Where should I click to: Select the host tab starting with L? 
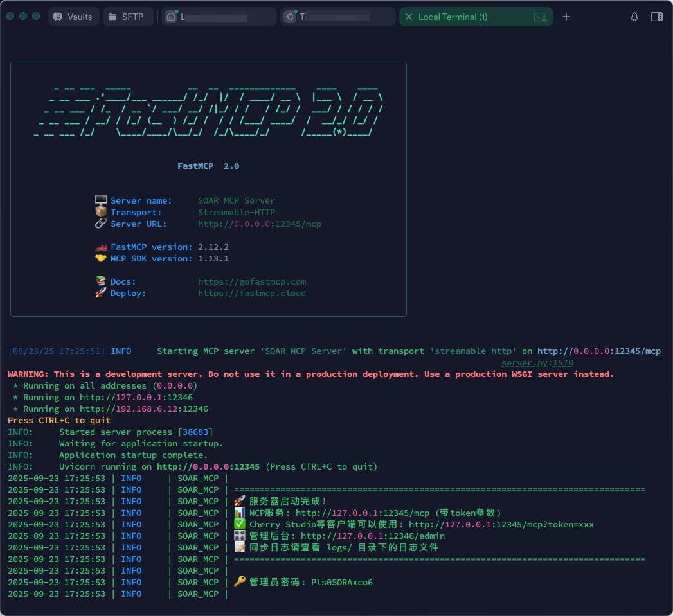[219, 17]
